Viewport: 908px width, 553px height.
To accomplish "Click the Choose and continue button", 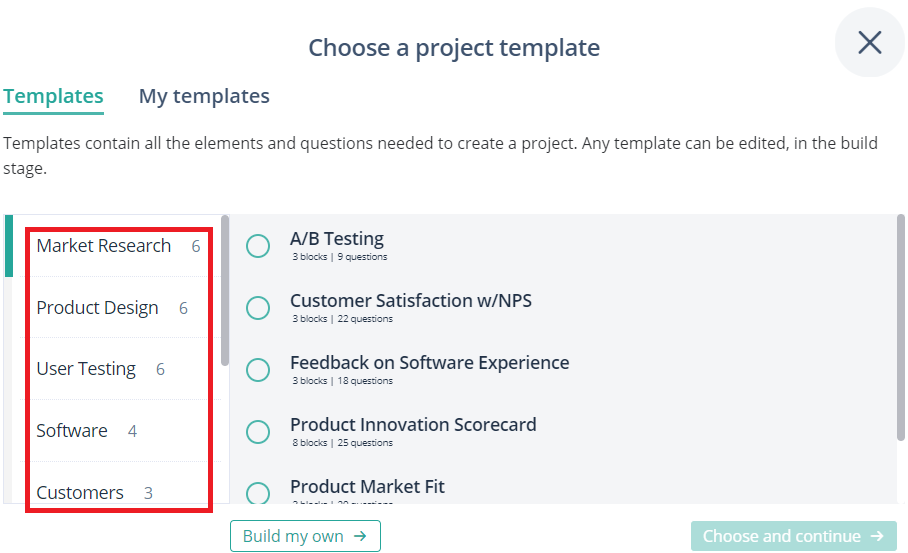I will pyautogui.click(x=793, y=536).
